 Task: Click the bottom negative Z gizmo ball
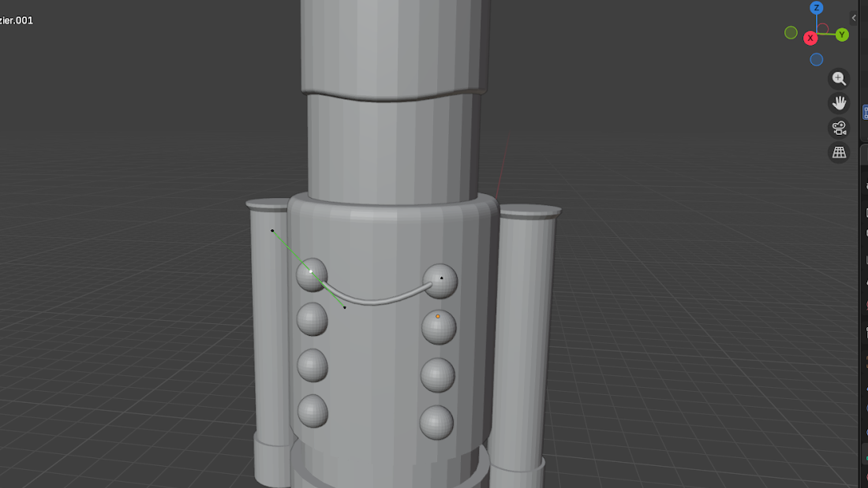pos(817,59)
